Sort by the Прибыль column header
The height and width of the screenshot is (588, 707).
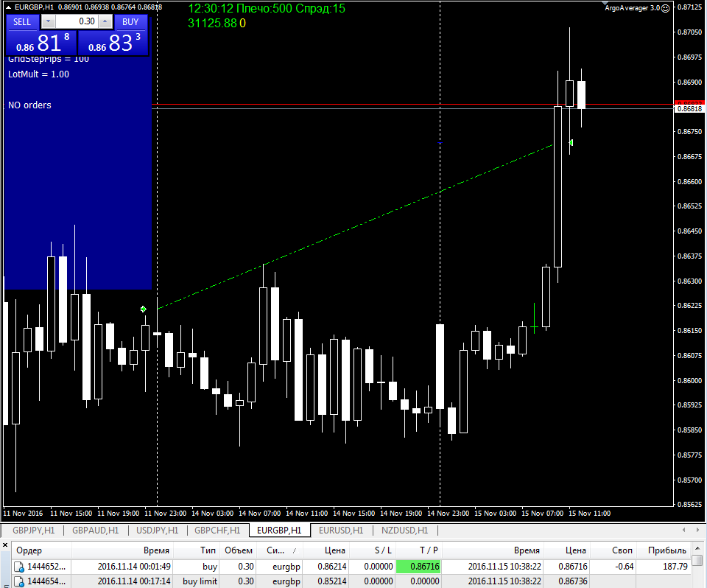point(663,550)
